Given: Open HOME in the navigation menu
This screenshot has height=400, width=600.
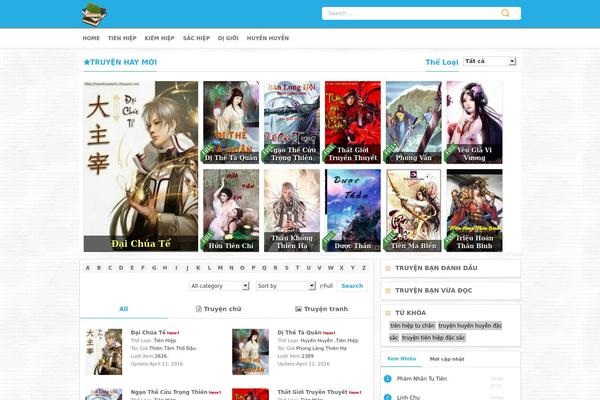Looking at the screenshot, I should tap(91, 38).
